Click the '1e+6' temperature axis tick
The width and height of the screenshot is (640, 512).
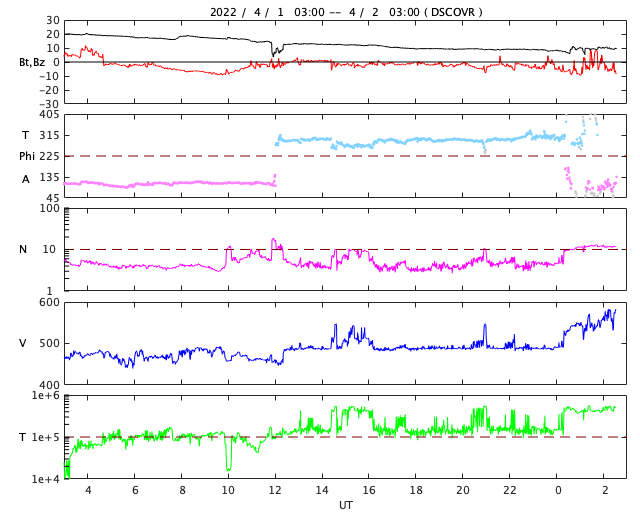(x=46, y=395)
